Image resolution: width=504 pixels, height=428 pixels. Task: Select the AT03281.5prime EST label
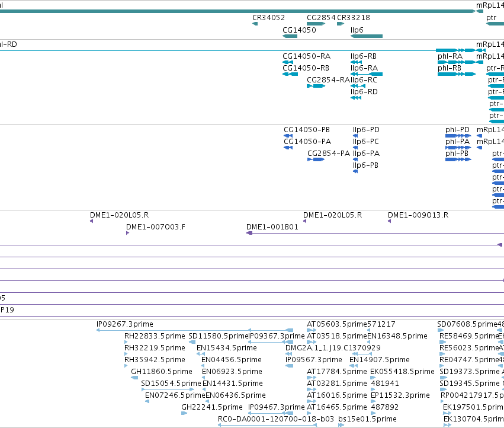tap(336, 384)
